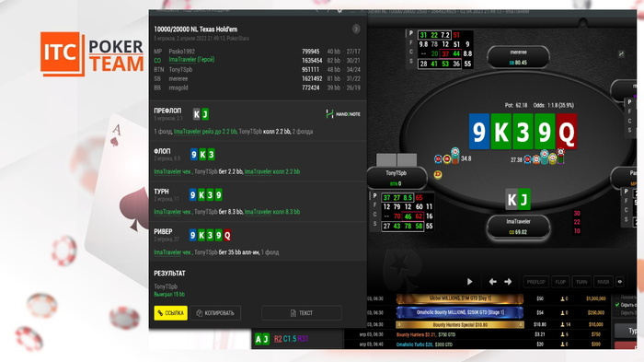Click the TonyTSpb seat plate on table
The image size is (644, 362).
(x=397, y=178)
